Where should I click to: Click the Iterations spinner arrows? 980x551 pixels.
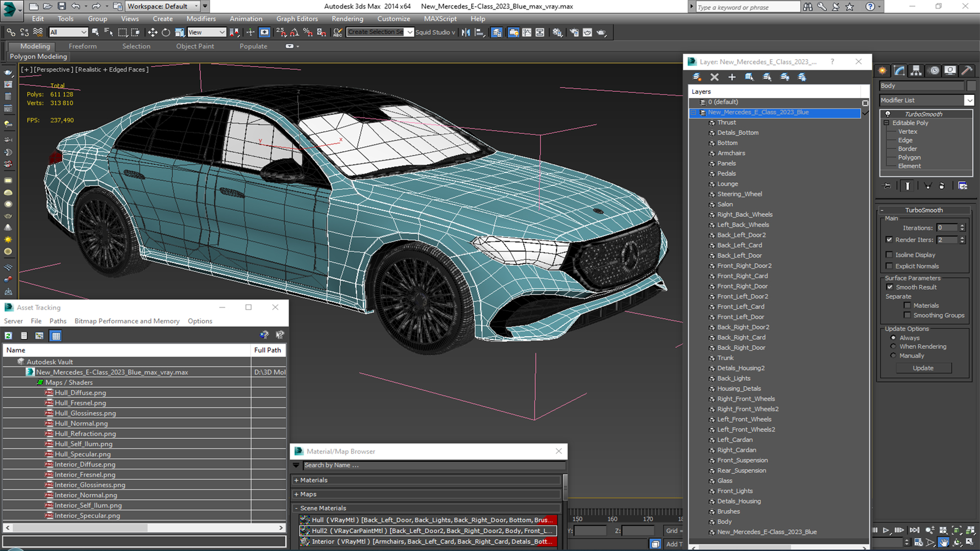tap(962, 228)
